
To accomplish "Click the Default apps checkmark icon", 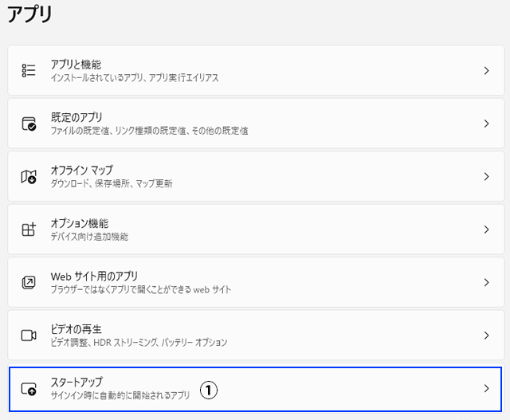I will [29, 124].
